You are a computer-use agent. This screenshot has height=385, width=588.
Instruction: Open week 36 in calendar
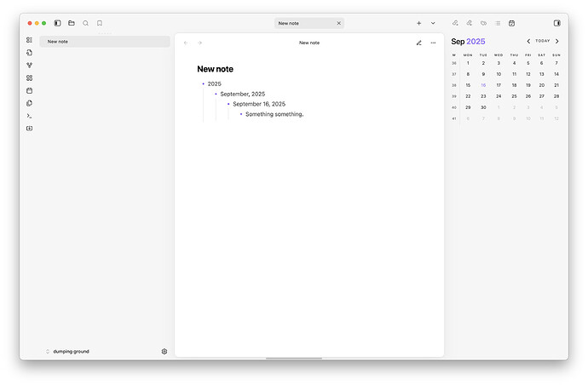pyautogui.click(x=454, y=63)
